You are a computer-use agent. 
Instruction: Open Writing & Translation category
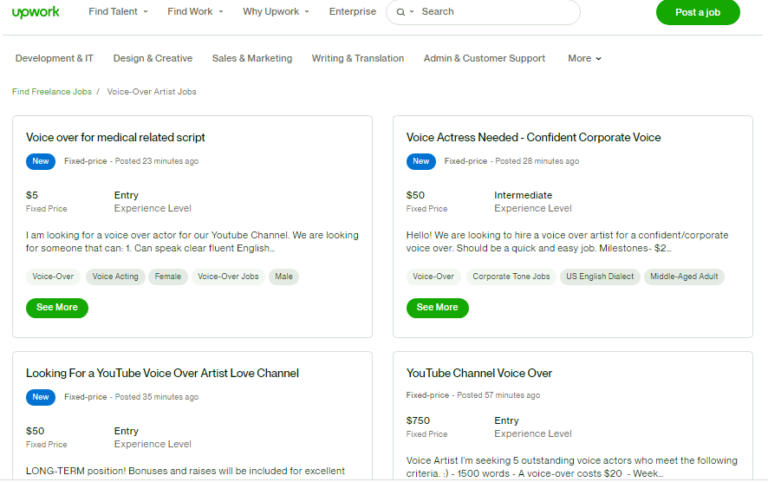[358, 58]
